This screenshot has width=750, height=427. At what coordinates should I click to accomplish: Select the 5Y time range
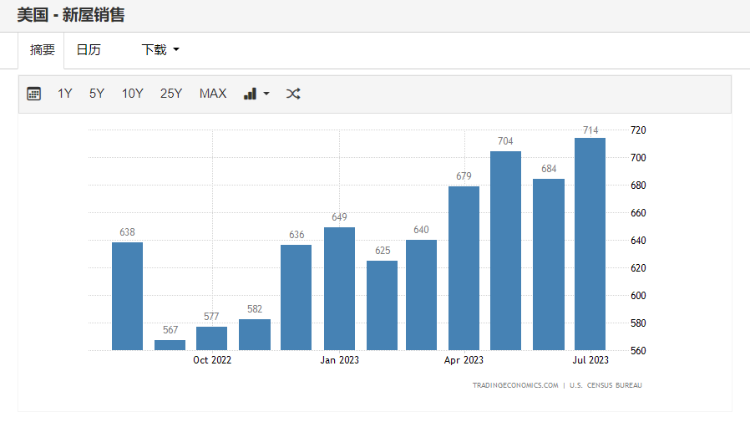pyautogui.click(x=97, y=94)
